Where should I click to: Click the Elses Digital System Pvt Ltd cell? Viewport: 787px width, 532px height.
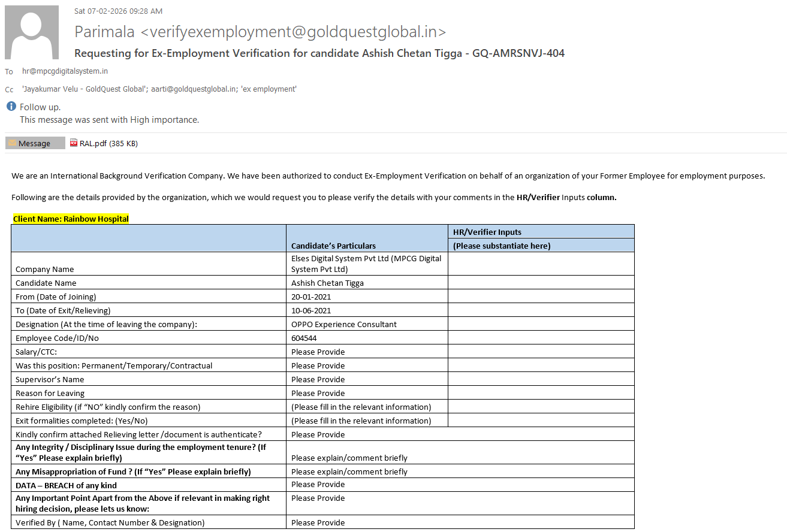(366, 264)
